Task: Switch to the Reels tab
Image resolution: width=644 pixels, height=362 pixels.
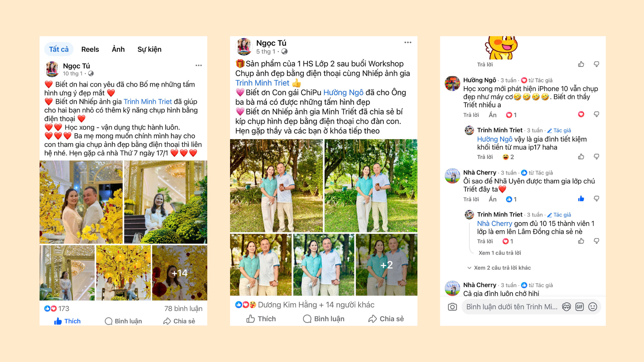Action: pos(90,49)
